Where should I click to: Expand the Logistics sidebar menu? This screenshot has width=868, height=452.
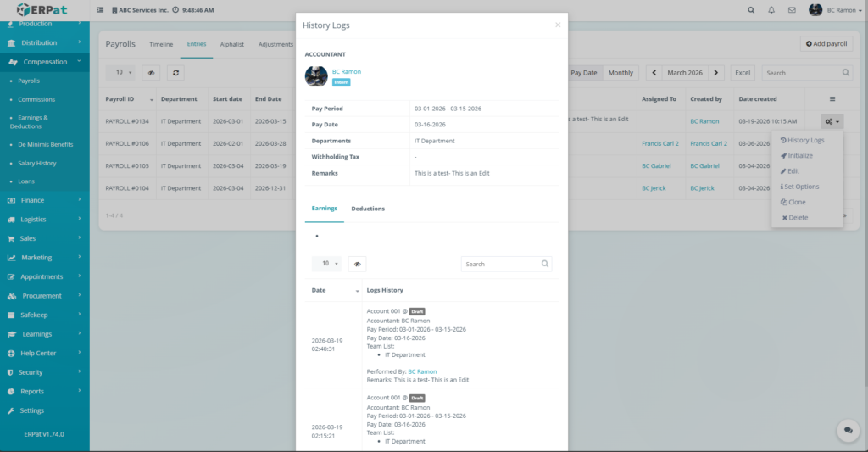point(45,220)
